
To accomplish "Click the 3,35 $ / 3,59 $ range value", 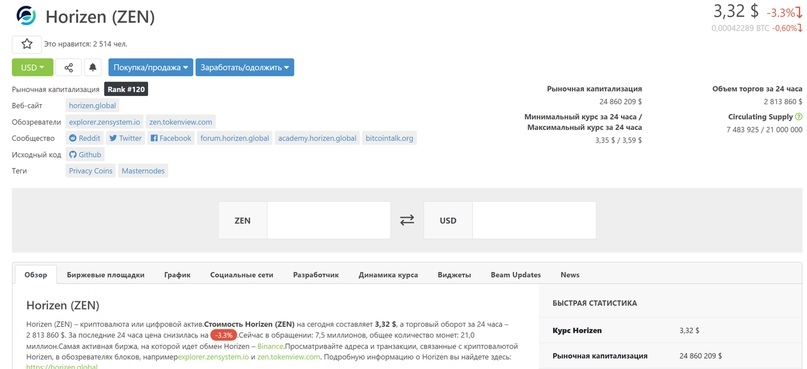I will click(x=618, y=140).
